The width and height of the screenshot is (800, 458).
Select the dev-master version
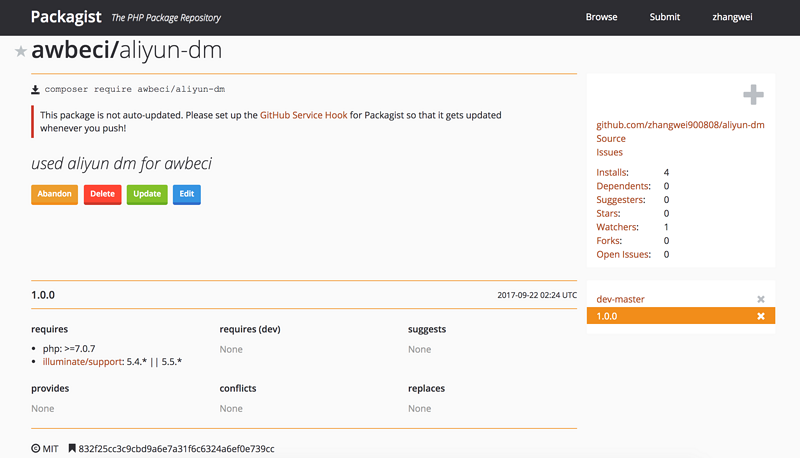620,299
